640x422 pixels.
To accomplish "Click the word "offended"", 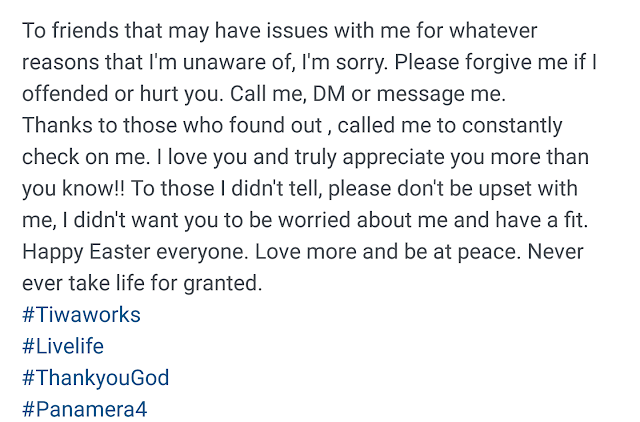I will click(65, 94).
